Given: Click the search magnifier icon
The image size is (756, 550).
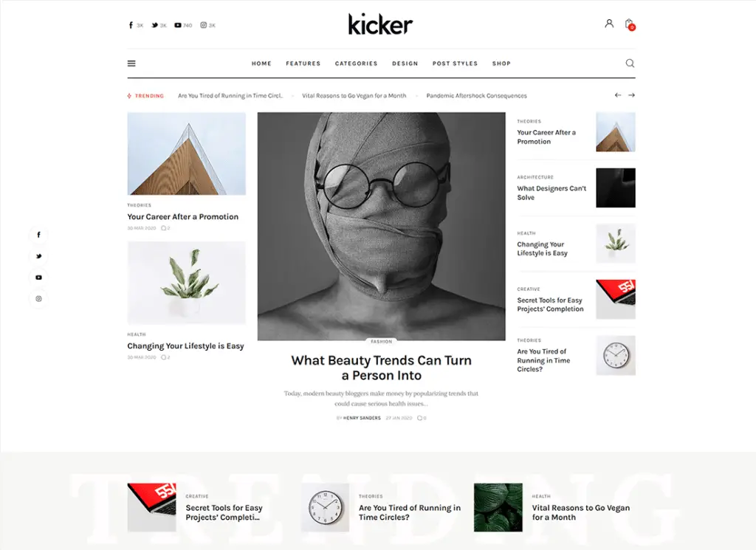Looking at the screenshot, I should point(630,63).
